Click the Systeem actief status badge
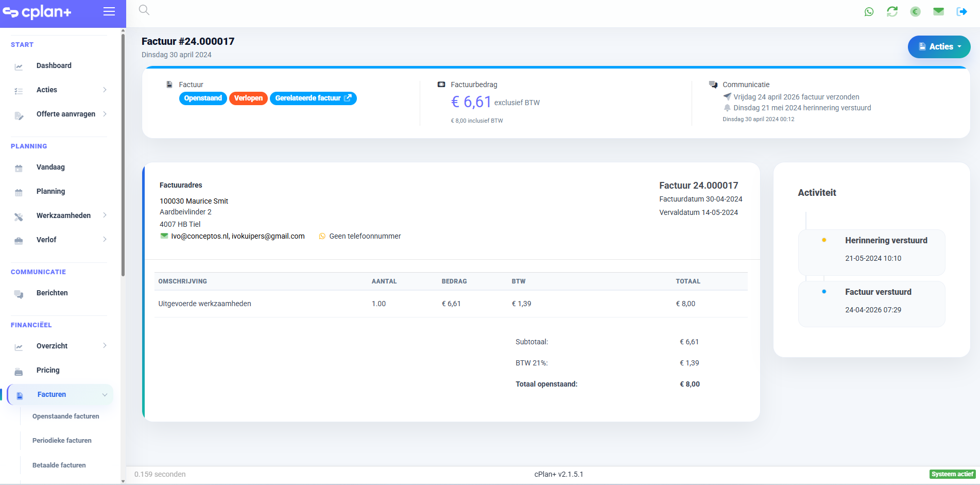Viewport: 980px width, 485px height. [x=952, y=474]
